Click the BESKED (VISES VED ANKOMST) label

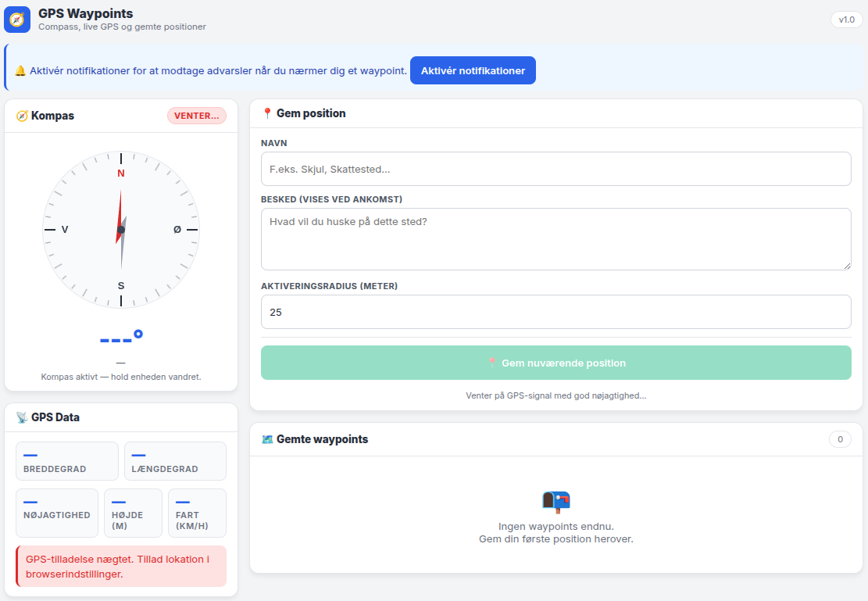click(x=331, y=199)
